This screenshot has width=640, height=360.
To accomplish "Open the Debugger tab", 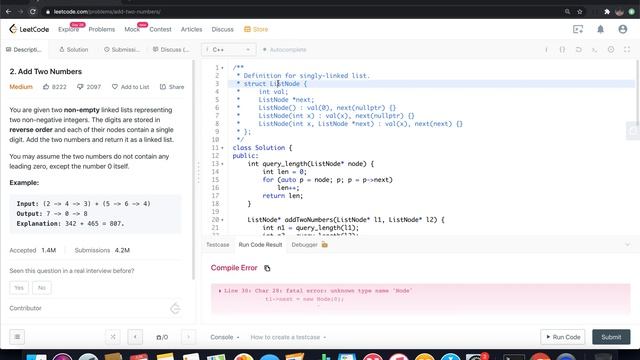I will 309,244.
